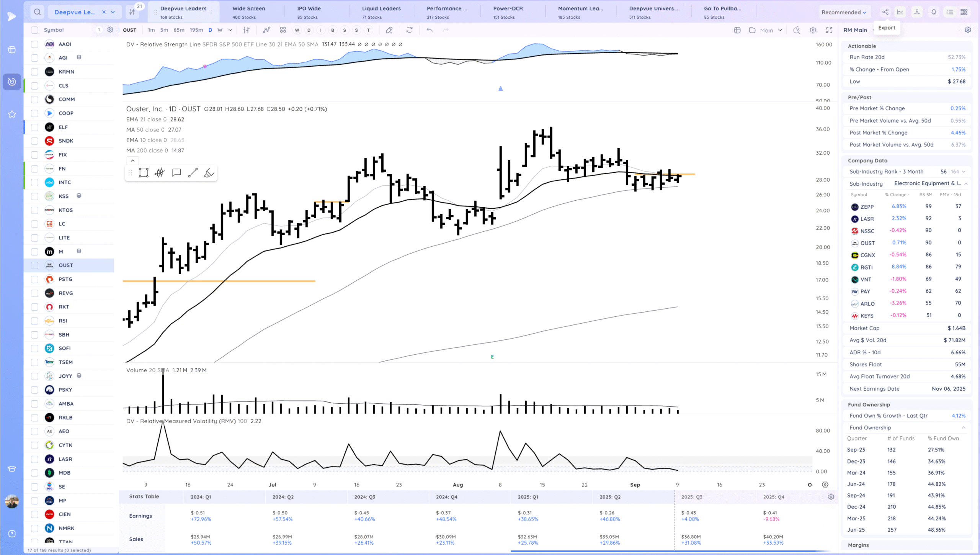Open the search magnifier icon
Viewport: 980px width, 555px height.
37,12
